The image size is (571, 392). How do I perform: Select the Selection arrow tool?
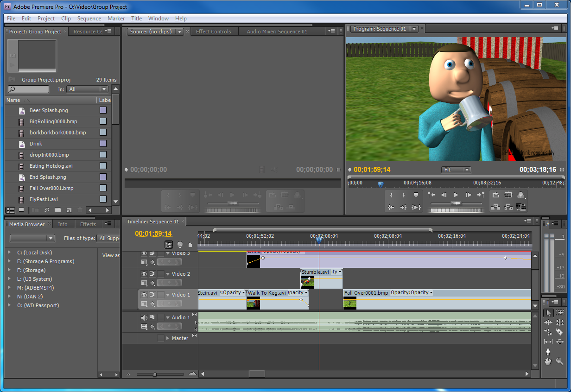[548, 313]
